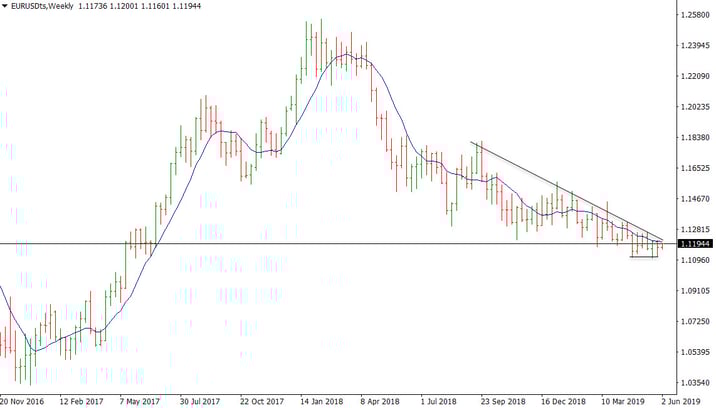
Task: Click the 10 Mar 2019 date label
Action: 623,402
